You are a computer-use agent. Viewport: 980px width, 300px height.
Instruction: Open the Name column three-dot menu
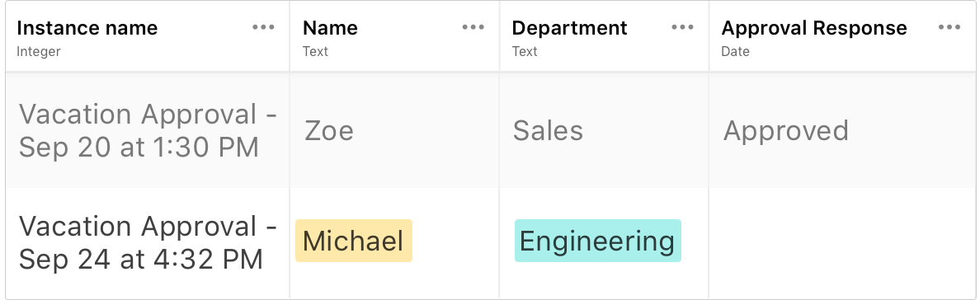click(474, 27)
